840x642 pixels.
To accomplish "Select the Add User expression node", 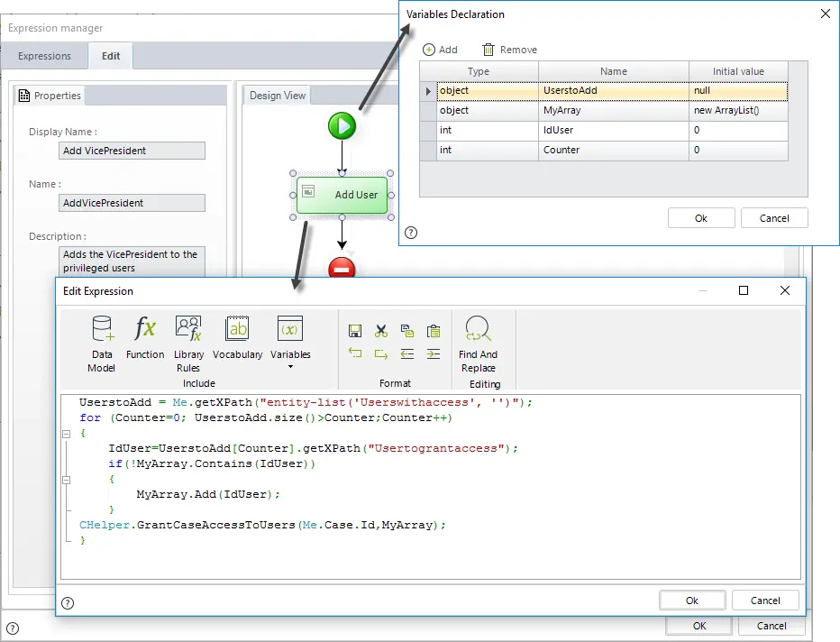I will point(342,195).
